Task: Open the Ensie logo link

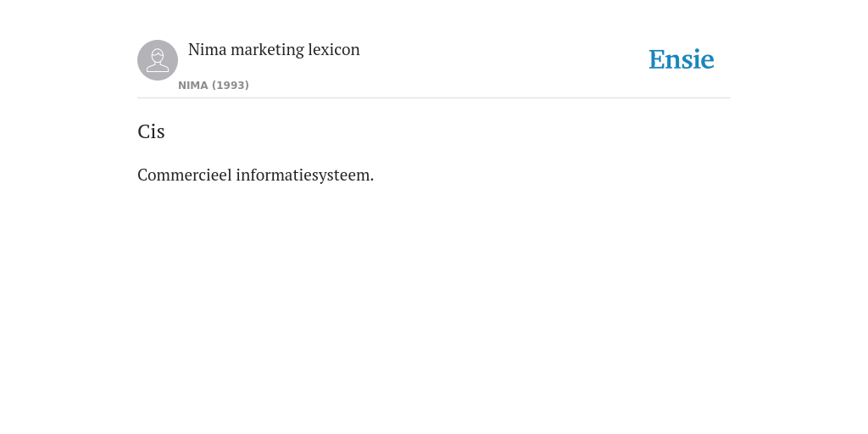Action: [x=682, y=59]
